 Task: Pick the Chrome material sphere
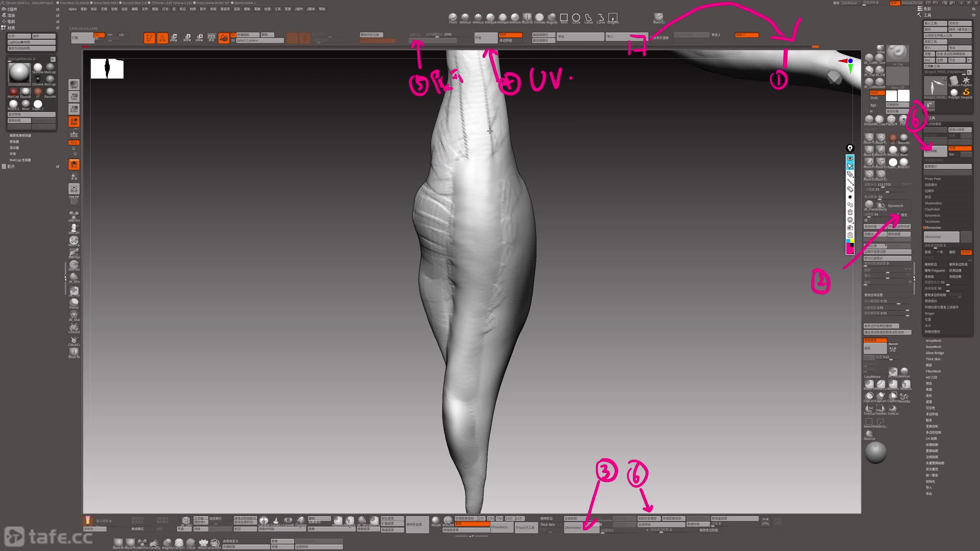click(x=38, y=80)
